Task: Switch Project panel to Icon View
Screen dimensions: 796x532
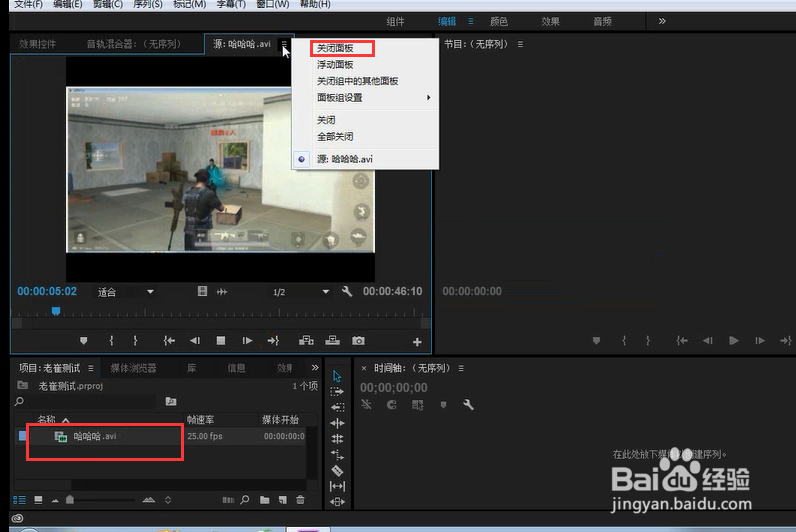Action: tap(38, 500)
